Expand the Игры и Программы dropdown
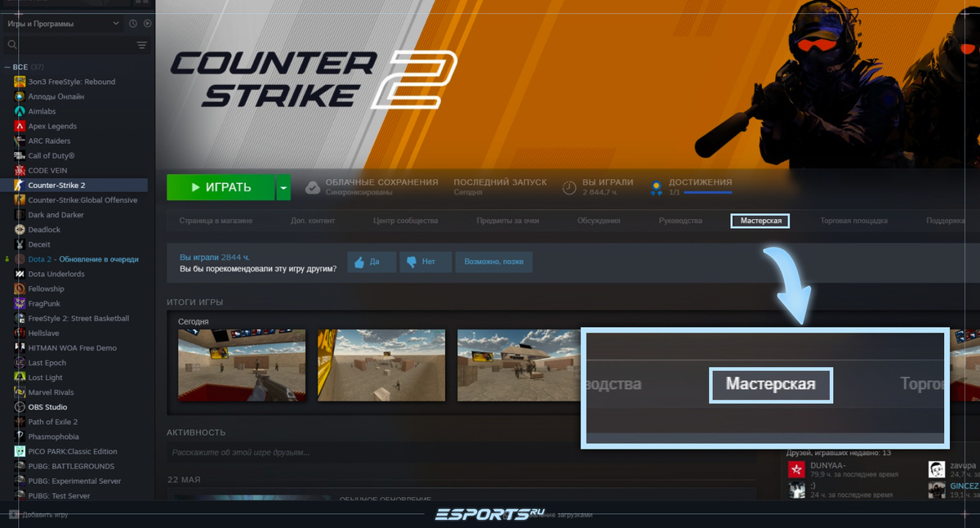The width and height of the screenshot is (980, 528). pyautogui.click(x=63, y=24)
